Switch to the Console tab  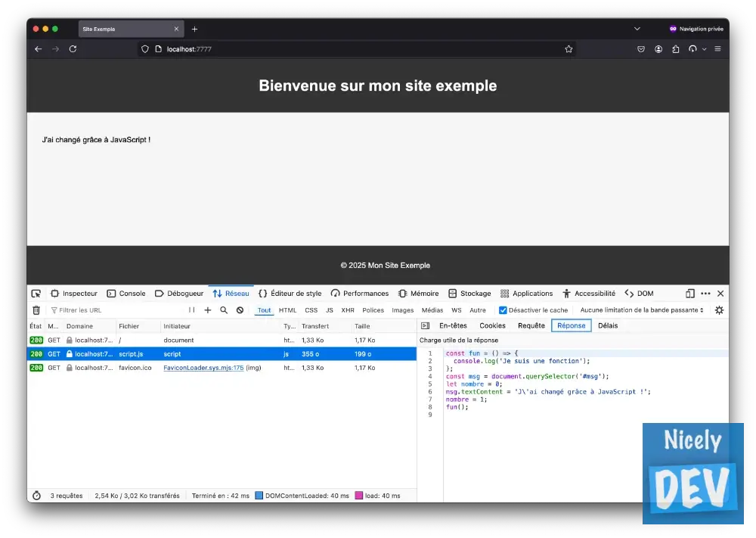[x=126, y=294]
